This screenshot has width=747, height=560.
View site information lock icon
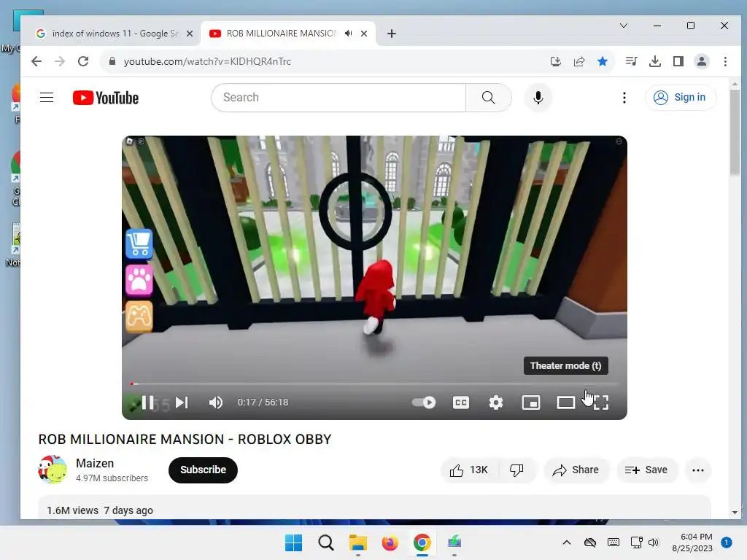[x=112, y=61]
